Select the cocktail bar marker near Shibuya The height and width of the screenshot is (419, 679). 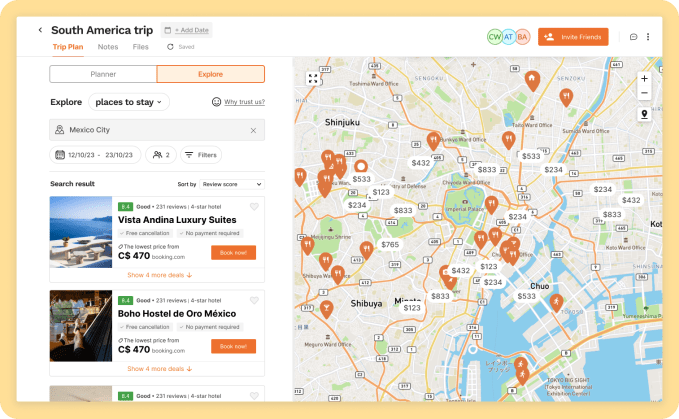[326, 309]
